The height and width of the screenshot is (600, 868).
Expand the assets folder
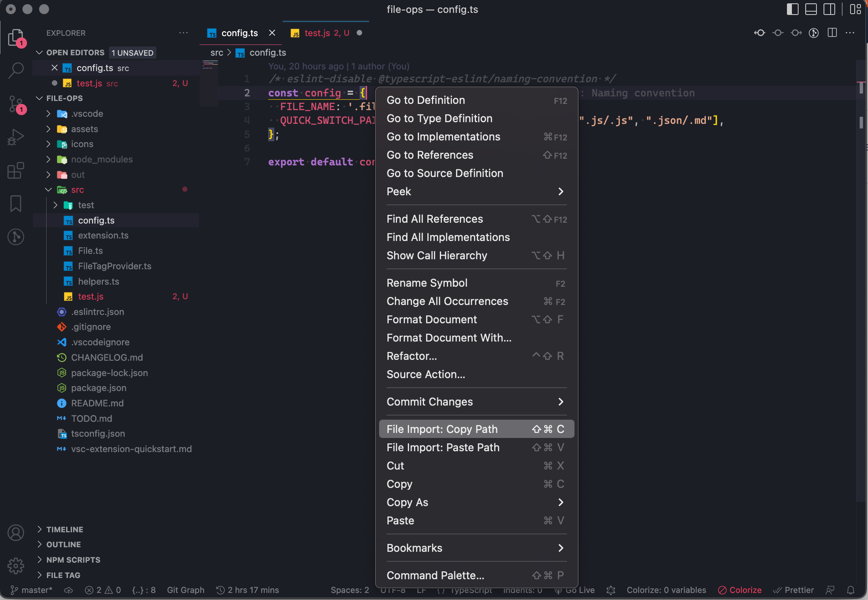click(48, 129)
